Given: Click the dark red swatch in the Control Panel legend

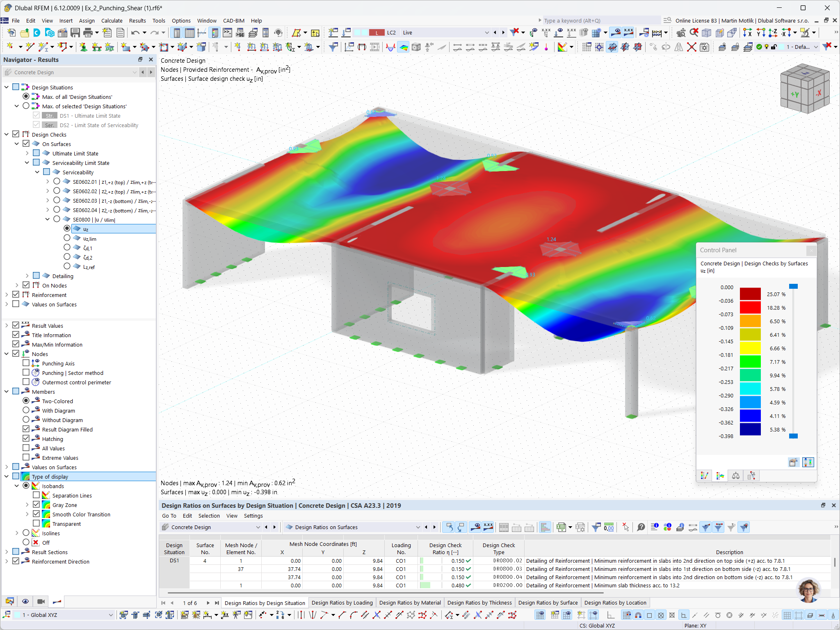Looking at the screenshot, I should point(750,294).
